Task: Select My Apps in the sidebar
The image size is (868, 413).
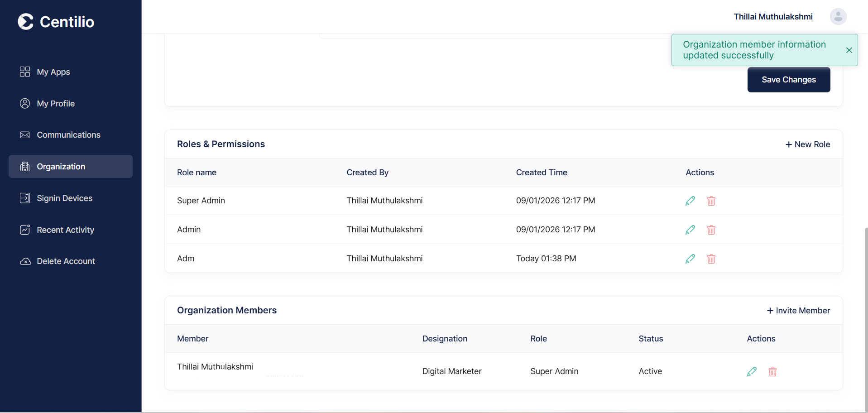Action: click(x=53, y=72)
